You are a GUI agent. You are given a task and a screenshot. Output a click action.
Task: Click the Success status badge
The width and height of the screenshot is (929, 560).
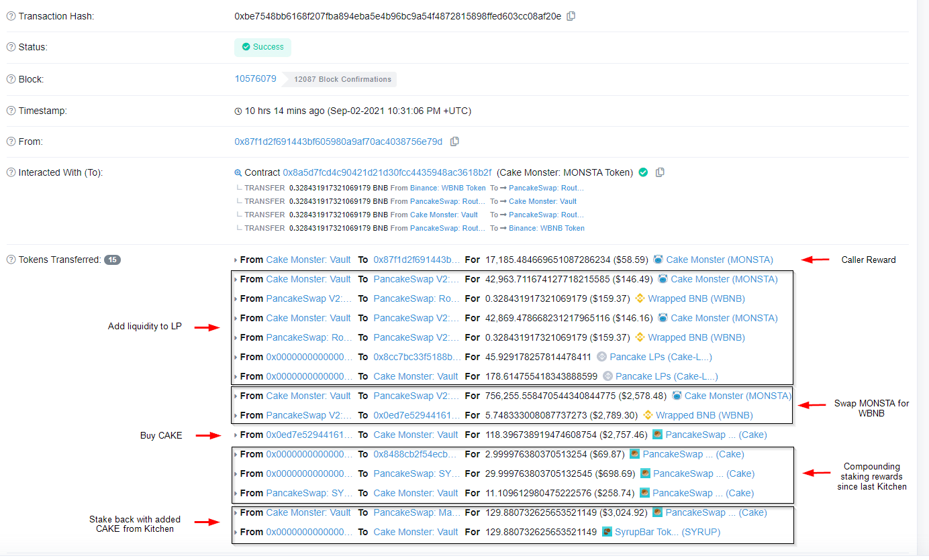(262, 47)
